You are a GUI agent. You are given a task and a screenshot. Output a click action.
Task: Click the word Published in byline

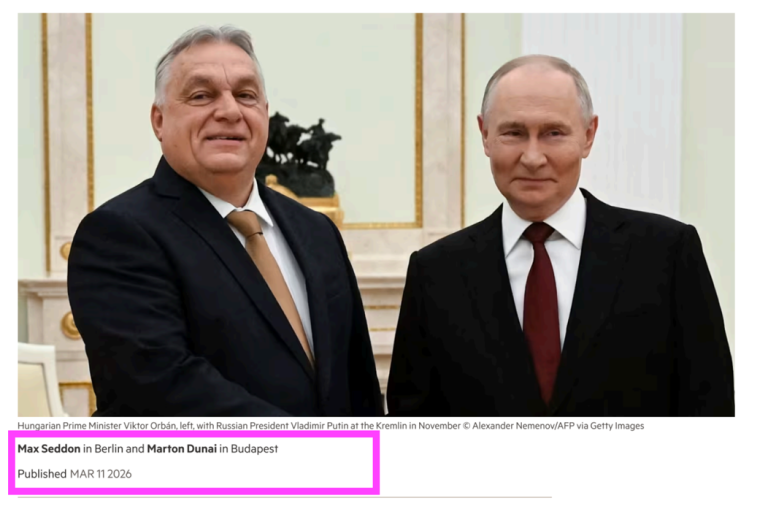(x=42, y=474)
